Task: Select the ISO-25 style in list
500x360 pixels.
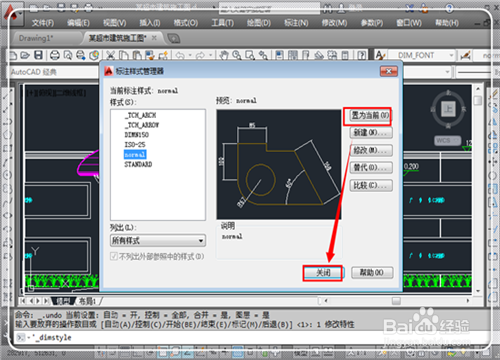Action: click(x=135, y=145)
